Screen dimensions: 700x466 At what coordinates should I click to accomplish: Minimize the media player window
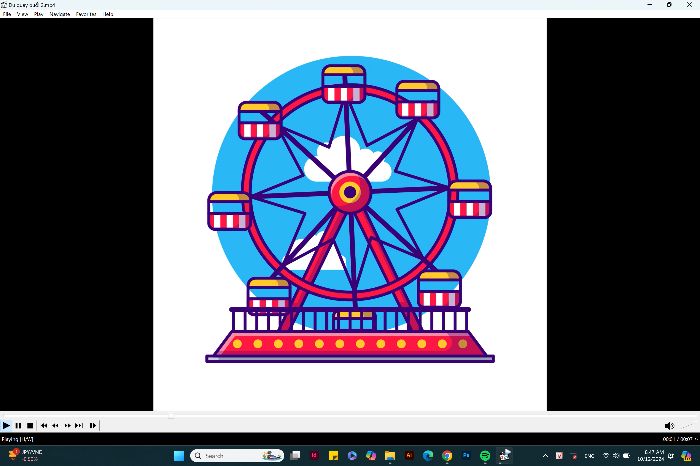tap(650, 4)
